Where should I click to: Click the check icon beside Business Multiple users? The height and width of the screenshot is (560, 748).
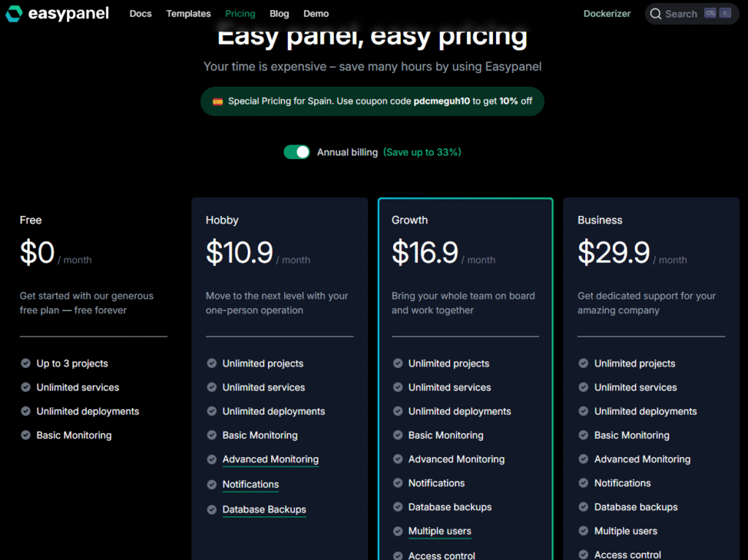pyautogui.click(x=584, y=530)
